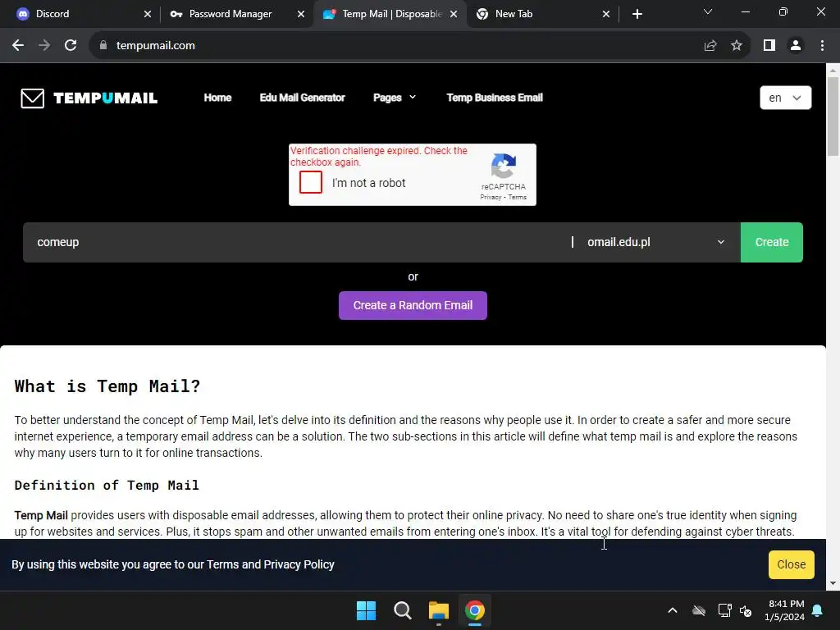Image resolution: width=840 pixels, height=630 pixels.
Task: Switch to the New Tab tab
Action: tap(541, 14)
